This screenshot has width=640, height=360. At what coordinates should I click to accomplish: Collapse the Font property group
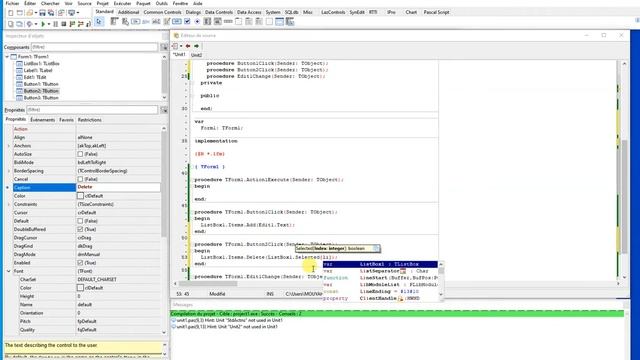click(9, 271)
